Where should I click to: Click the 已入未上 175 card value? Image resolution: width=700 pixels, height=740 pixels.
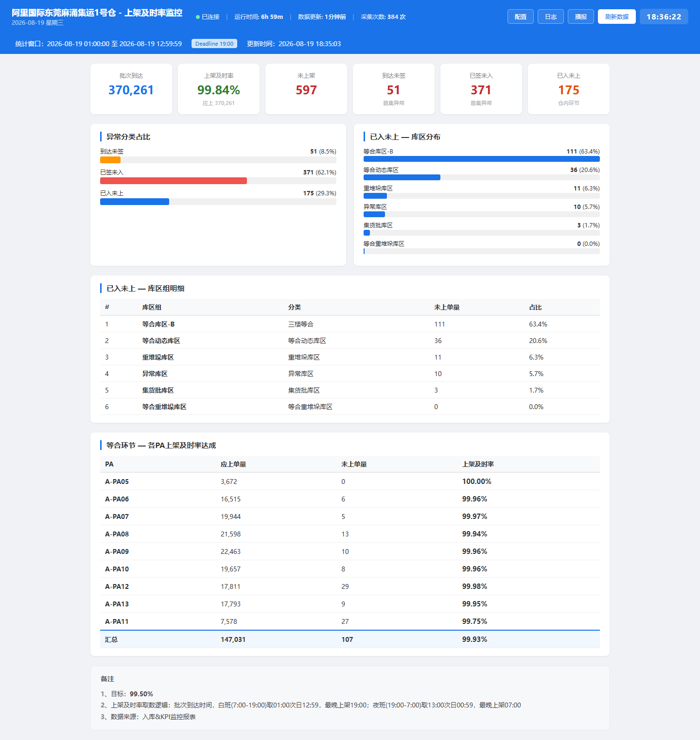point(569,90)
